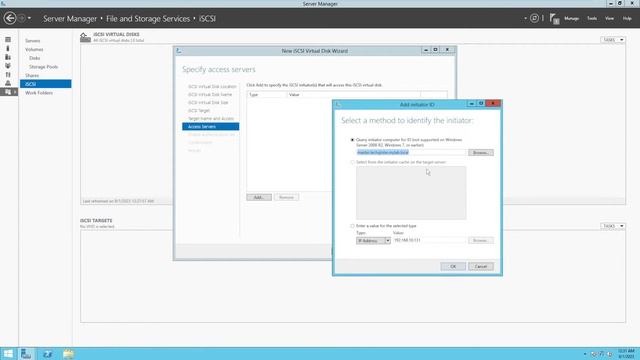Click the refresh icon in header

[534, 18]
